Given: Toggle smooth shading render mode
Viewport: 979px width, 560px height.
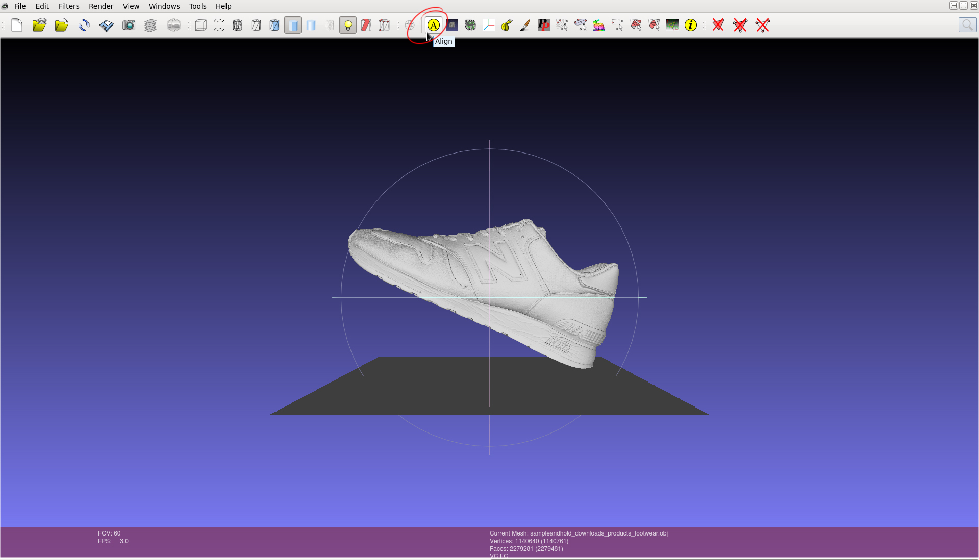Looking at the screenshot, I should tap(311, 25).
